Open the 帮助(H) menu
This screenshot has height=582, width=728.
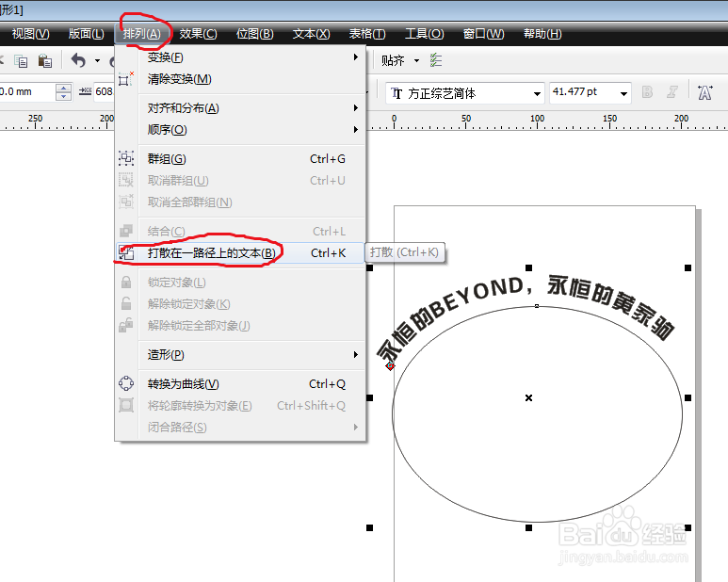coord(542,34)
